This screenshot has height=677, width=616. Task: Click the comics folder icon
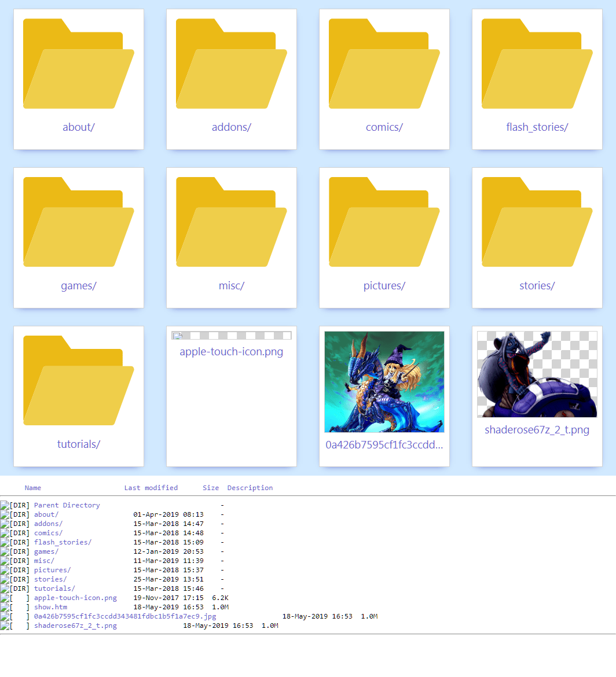(x=384, y=64)
